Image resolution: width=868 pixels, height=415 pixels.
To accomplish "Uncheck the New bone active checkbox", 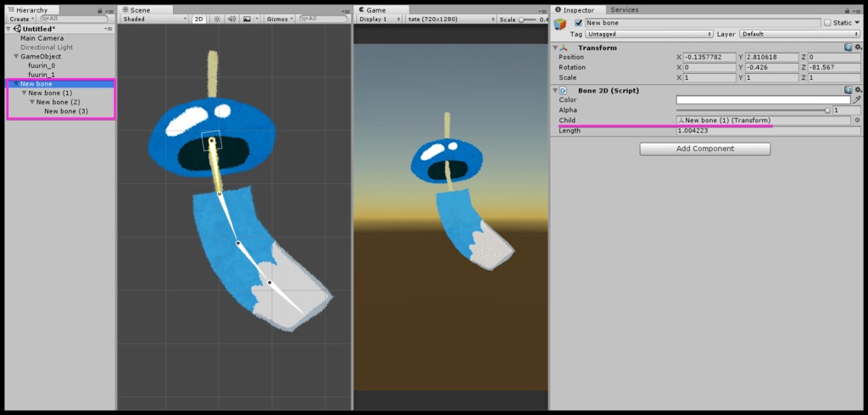I will pos(578,23).
